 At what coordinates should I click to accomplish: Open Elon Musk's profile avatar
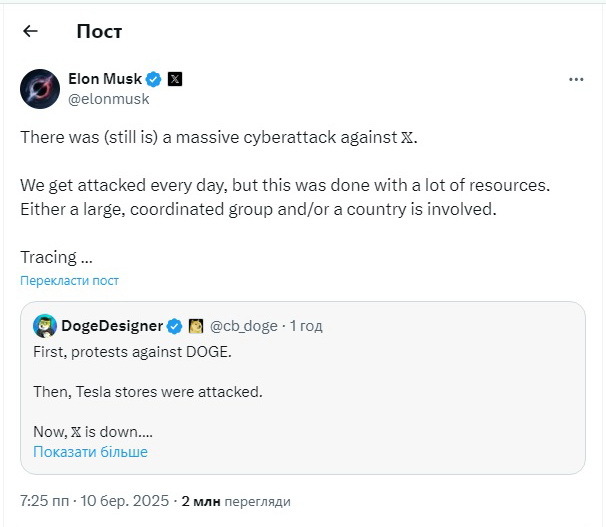click(x=39, y=88)
